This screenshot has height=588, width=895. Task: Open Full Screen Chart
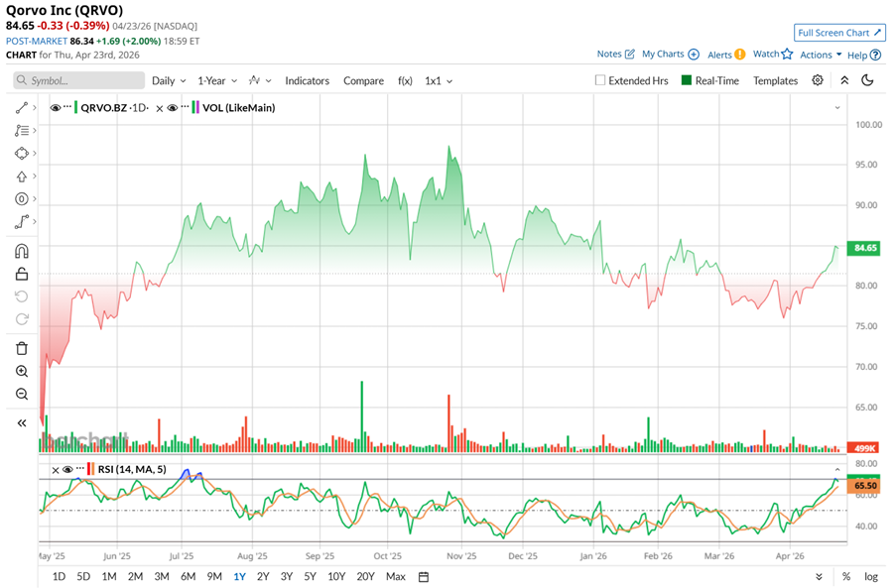839,33
